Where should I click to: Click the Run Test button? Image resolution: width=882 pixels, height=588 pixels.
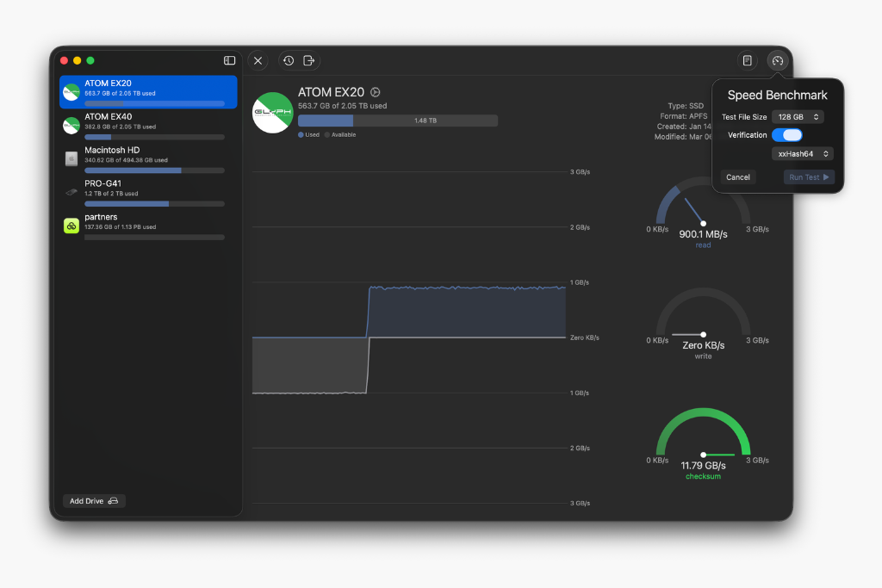tap(809, 177)
